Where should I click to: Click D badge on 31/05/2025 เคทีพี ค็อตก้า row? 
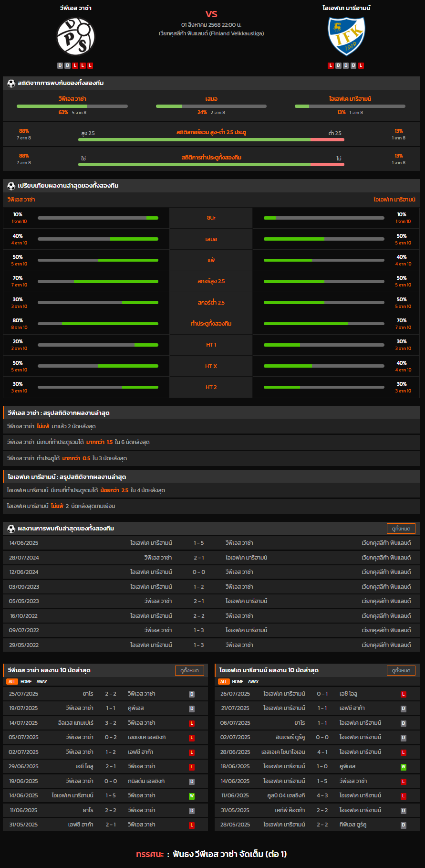click(404, 811)
